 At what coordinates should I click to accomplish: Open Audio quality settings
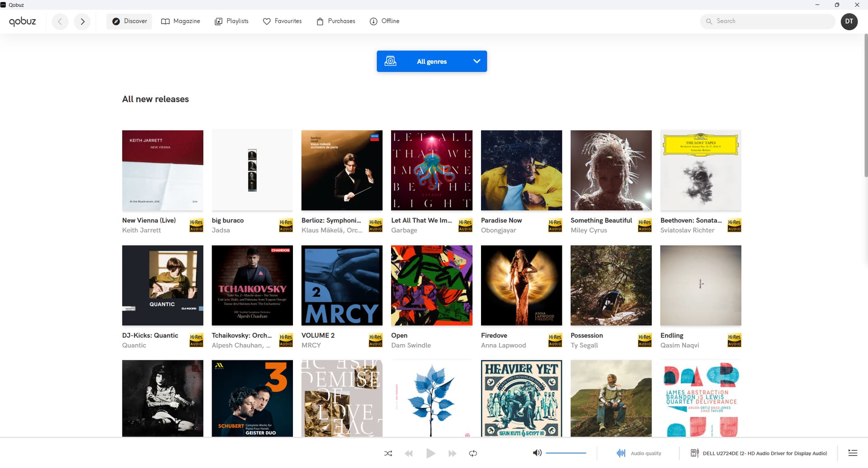pos(639,453)
